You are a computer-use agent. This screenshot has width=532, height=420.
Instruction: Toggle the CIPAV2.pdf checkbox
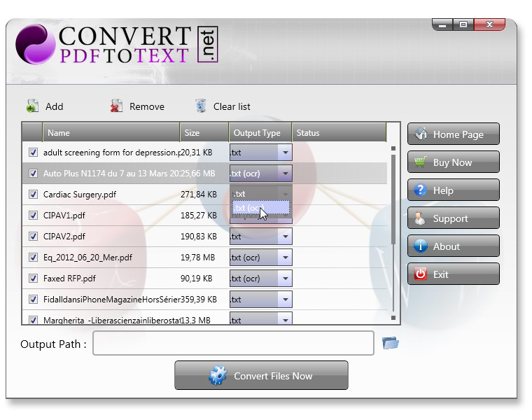tap(33, 237)
